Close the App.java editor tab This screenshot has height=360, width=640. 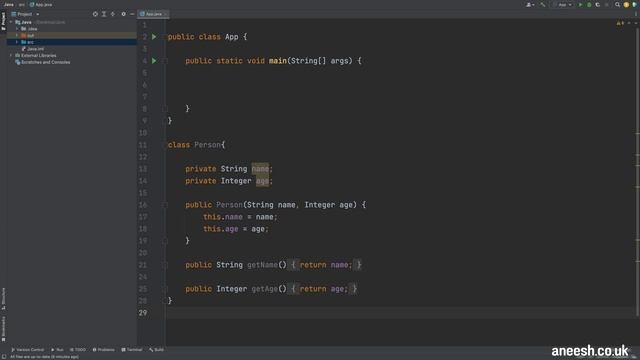(165, 14)
